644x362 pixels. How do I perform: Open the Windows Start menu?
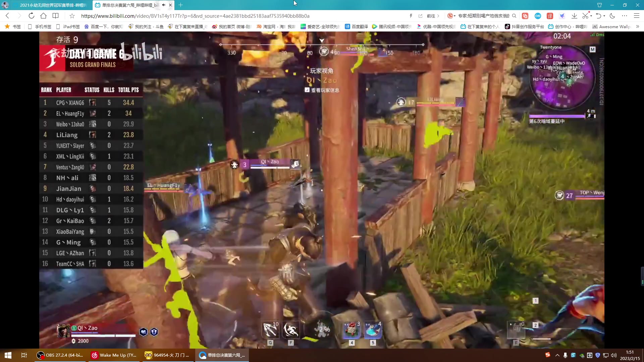tap(8, 355)
